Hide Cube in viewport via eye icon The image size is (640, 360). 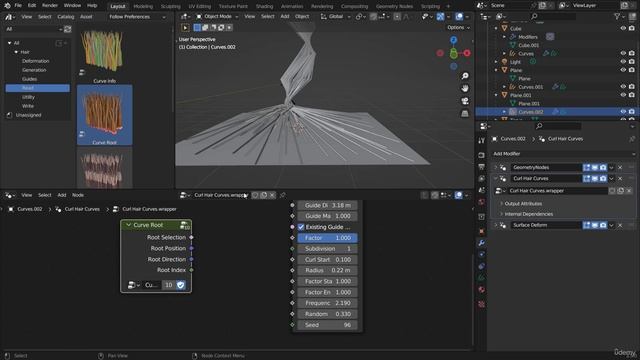623,29
